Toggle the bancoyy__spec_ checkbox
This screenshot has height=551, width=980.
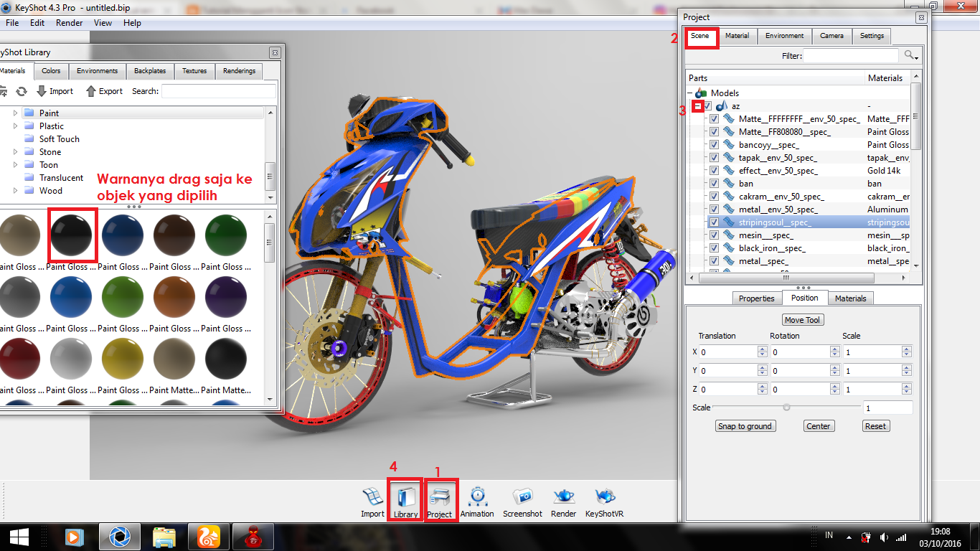point(714,145)
